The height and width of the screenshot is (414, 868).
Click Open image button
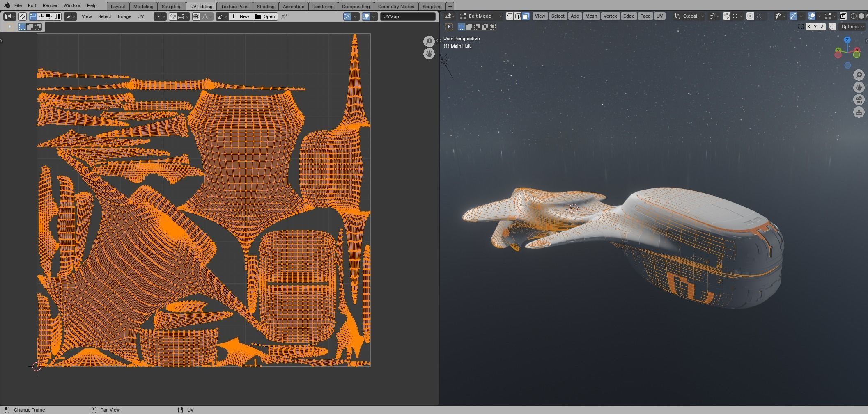coord(265,16)
